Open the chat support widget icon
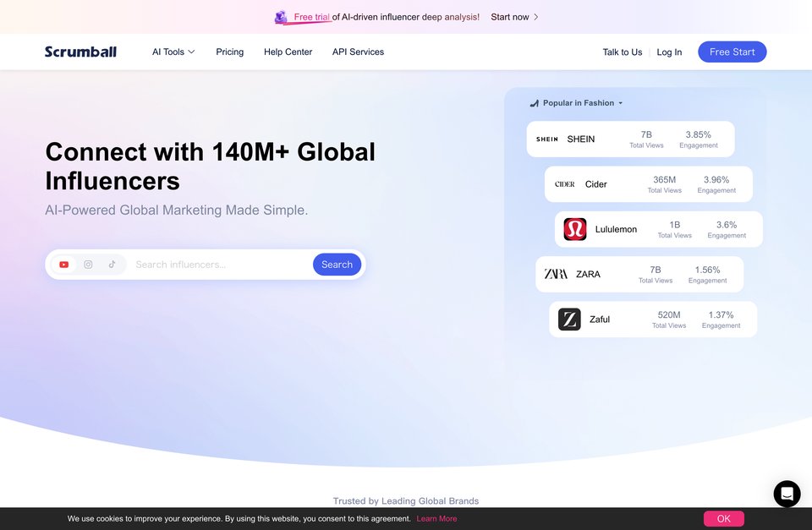The image size is (812, 530). tap(787, 494)
